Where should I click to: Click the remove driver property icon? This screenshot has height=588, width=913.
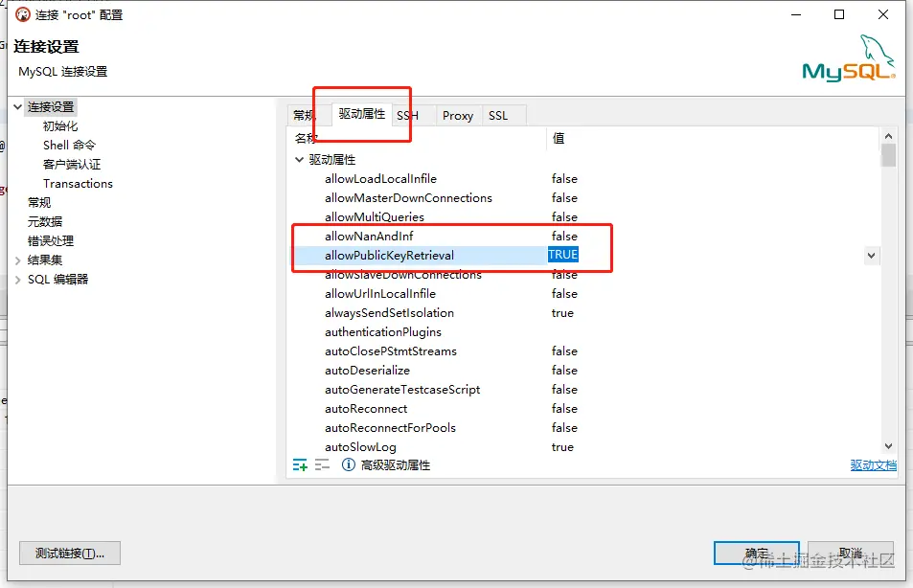(x=322, y=464)
